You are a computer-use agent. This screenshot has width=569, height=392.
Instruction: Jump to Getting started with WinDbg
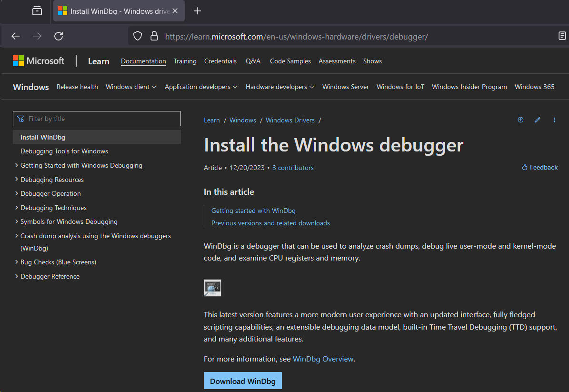click(253, 211)
